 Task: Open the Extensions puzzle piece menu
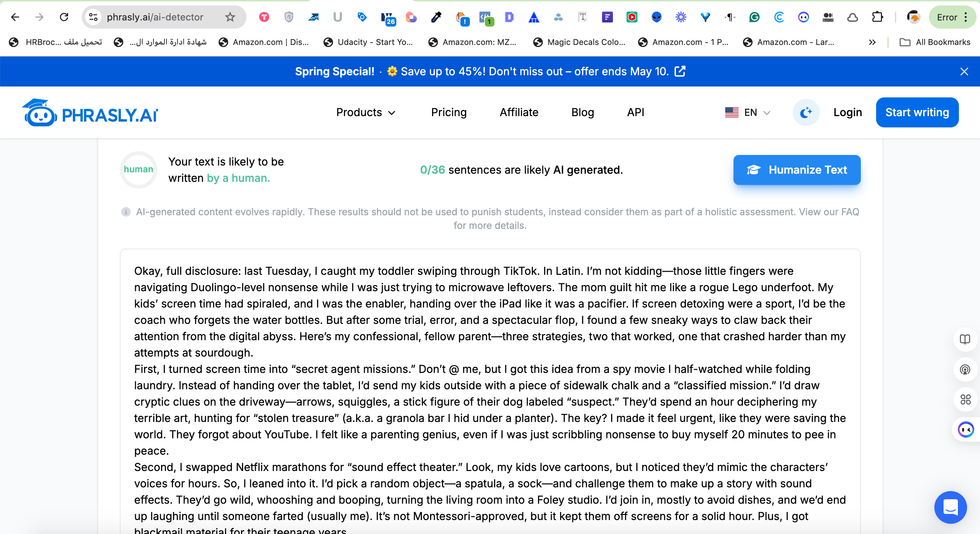click(x=877, y=17)
